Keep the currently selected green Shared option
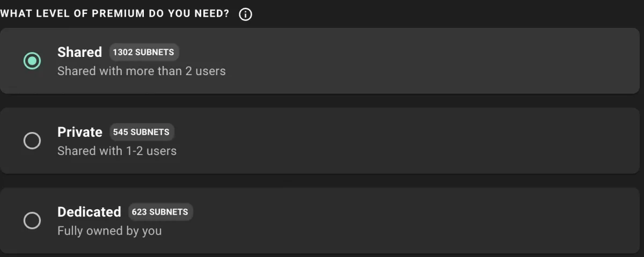Image resolution: width=644 pixels, height=257 pixels. click(32, 61)
